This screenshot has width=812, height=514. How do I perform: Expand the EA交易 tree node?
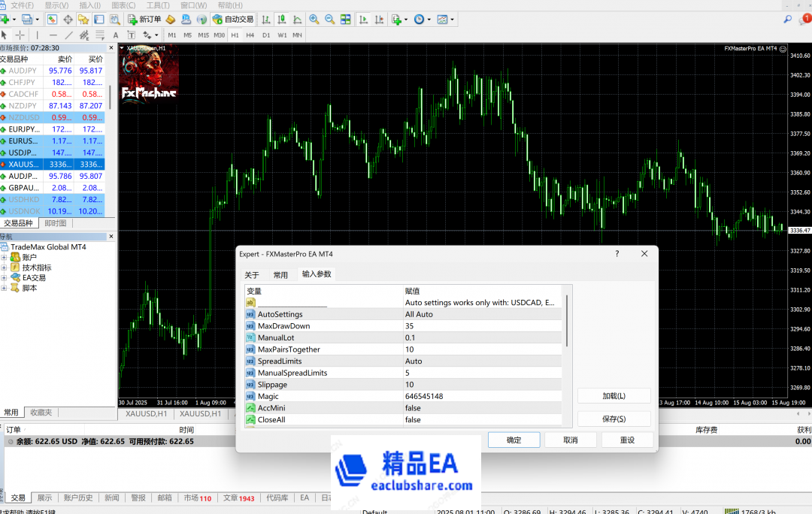[x=4, y=277]
